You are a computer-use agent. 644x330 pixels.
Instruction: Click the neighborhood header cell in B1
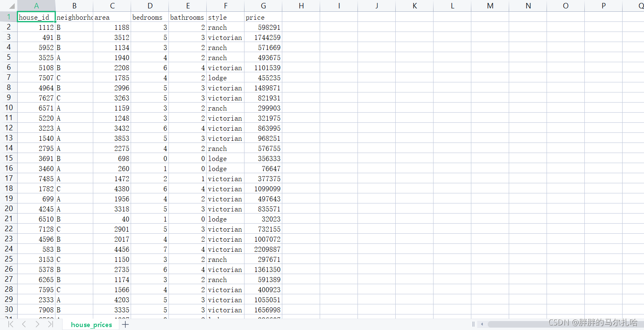(x=74, y=17)
